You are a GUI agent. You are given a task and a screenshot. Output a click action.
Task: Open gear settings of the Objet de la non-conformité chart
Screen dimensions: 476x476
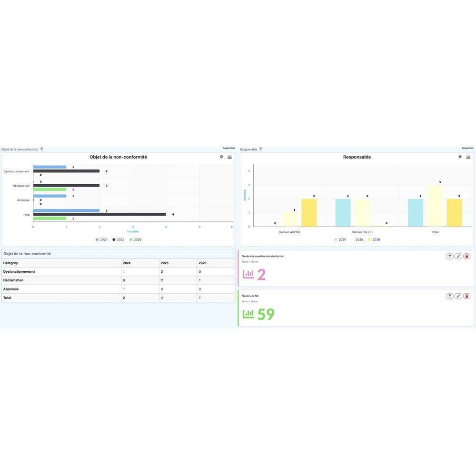pos(221,157)
